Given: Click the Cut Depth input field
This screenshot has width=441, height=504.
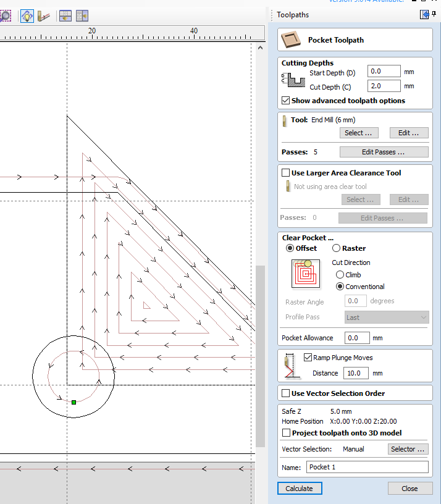Looking at the screenshot, I should tap(384, 86).
